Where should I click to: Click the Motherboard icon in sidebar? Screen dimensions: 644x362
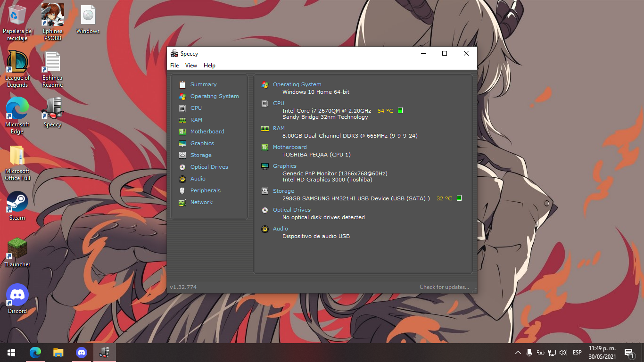tap(182, 132)
